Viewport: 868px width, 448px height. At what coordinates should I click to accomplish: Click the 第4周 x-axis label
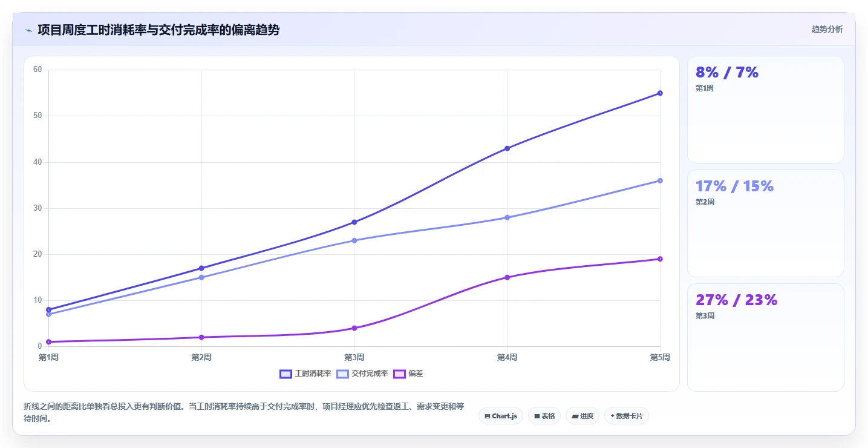(507, 357)
